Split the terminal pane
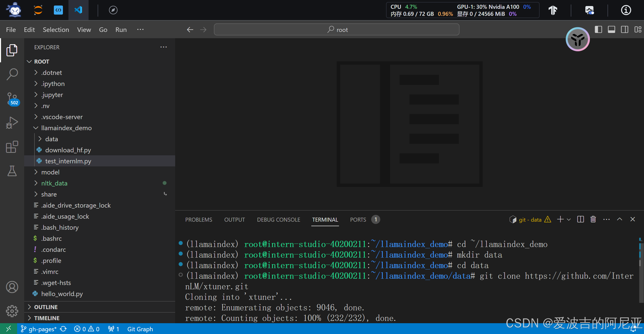The image size is (644, 334). click(x=580, y=219)
